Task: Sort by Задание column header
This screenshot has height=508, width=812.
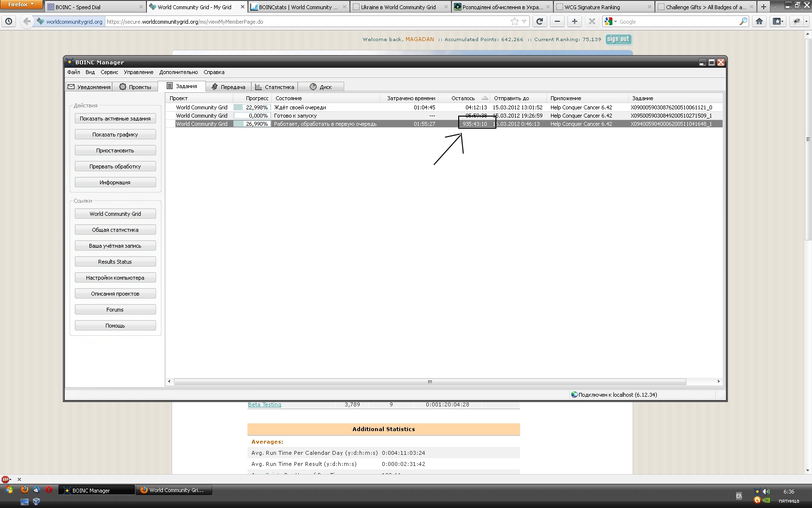Action: point(676,98)
